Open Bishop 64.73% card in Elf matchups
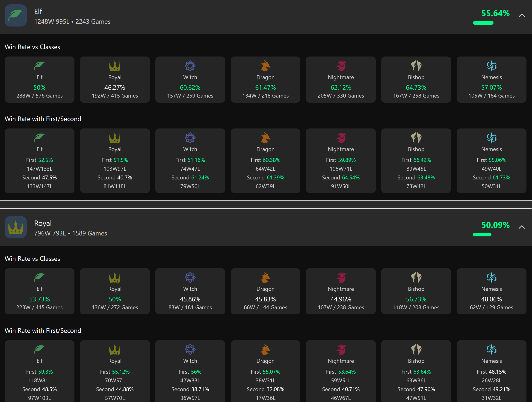The image size is (532, 402). 416,80
